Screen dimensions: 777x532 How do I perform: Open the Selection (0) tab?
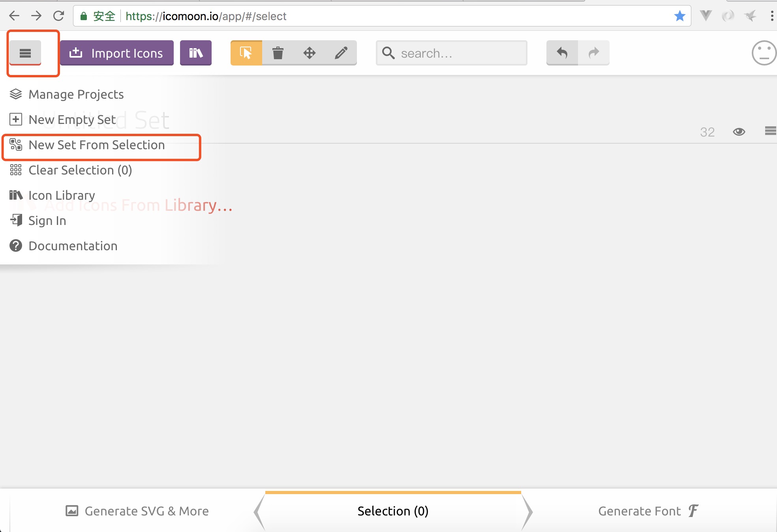coord(393,511)
